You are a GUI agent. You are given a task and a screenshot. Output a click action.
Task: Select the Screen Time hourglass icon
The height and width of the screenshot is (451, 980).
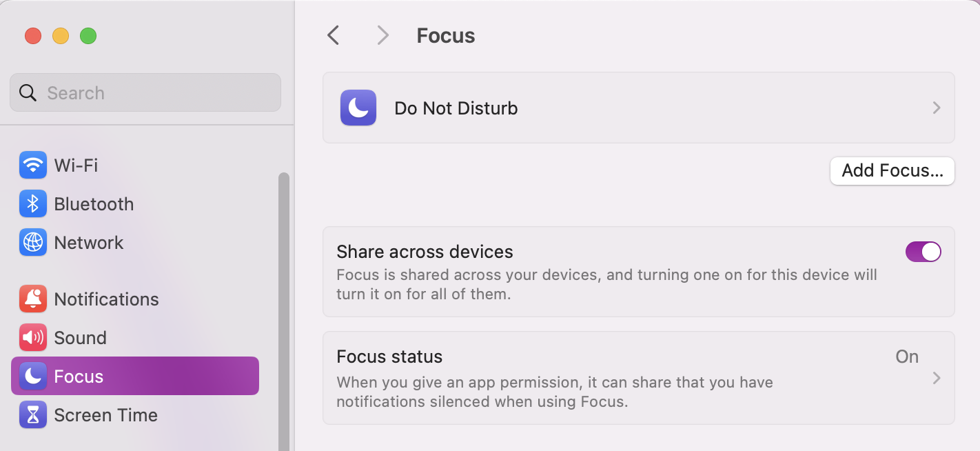pos(32,414)
